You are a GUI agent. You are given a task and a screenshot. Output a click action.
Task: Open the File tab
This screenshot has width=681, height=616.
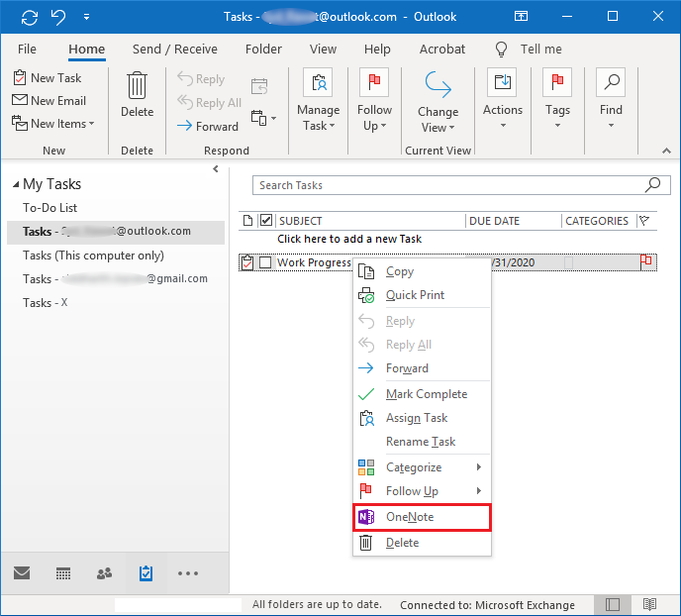click(27, 50)
